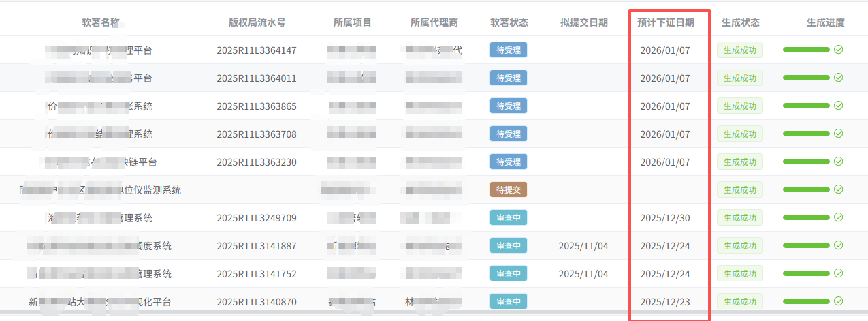
Task: Click the 待提交 status tag
Action: point(509,190)
